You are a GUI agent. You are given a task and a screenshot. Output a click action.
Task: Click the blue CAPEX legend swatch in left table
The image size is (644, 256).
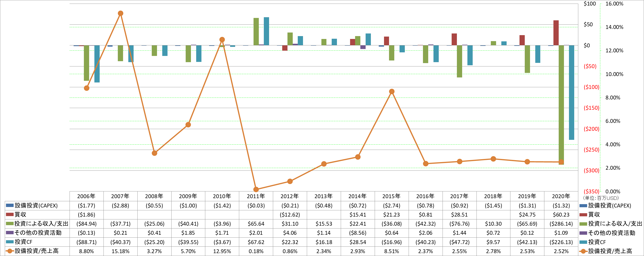click(x=10, y=206)
